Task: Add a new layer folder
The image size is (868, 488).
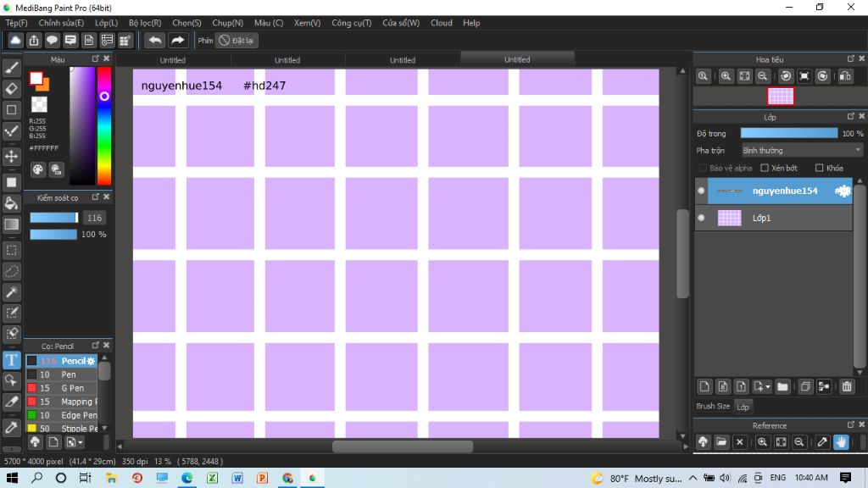Action: pyautogui.click(x=782, y=386)
